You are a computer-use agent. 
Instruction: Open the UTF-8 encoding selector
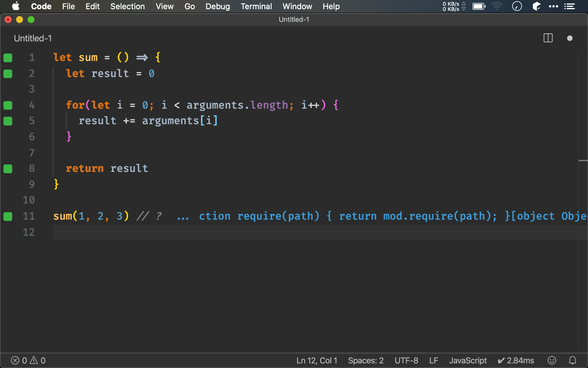(x=406, y=360)
